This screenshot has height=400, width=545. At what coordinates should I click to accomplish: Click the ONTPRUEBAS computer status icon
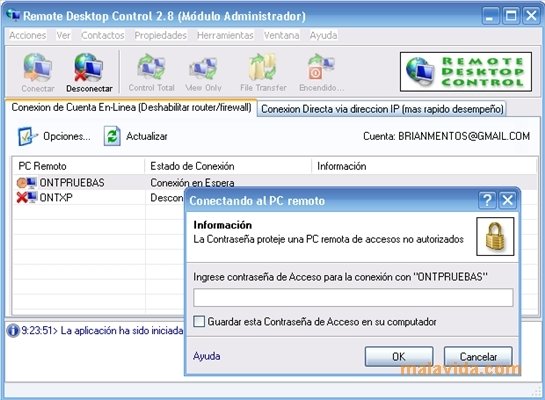[x=26, y=182]
